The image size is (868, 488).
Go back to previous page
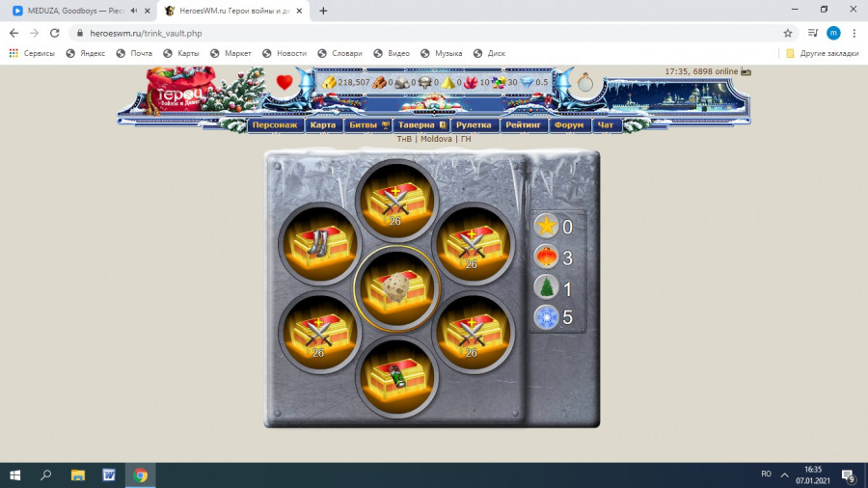coord(14,33)
